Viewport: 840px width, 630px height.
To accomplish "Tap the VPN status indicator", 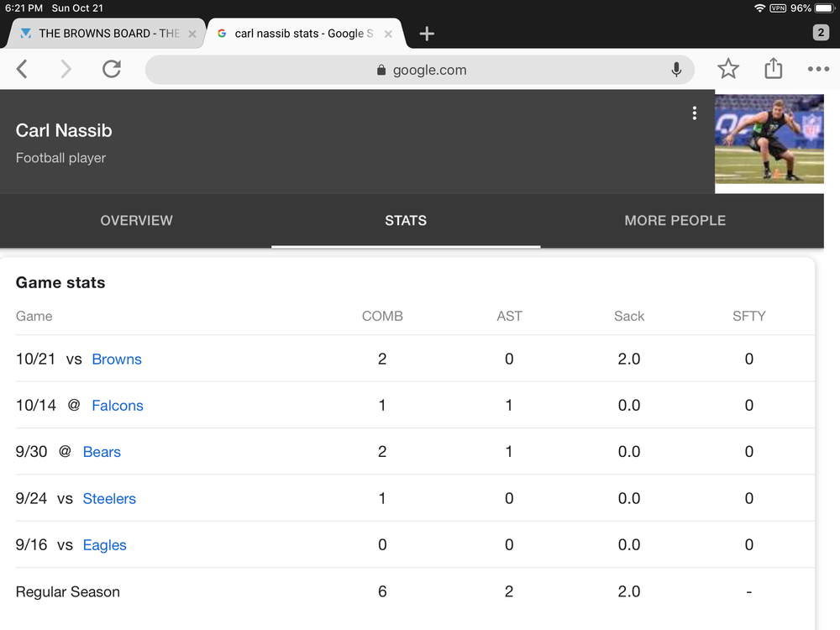I will pos(778,8).
